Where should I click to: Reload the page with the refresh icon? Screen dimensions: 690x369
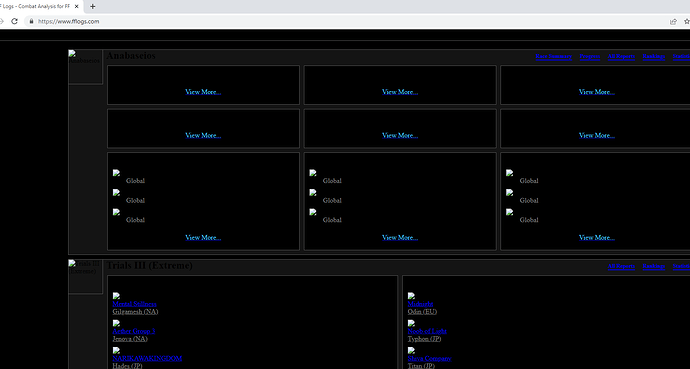(15, 21)
